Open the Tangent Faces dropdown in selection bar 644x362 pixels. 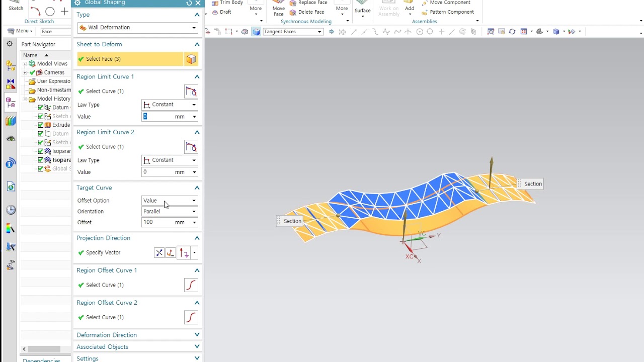[293, 32]
